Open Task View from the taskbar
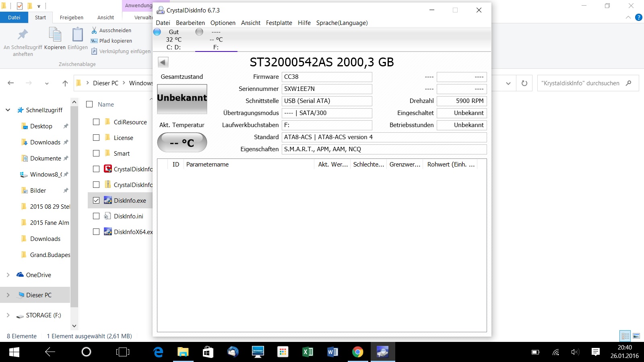The height and width of the screenshot is (362, 644). 123,352
